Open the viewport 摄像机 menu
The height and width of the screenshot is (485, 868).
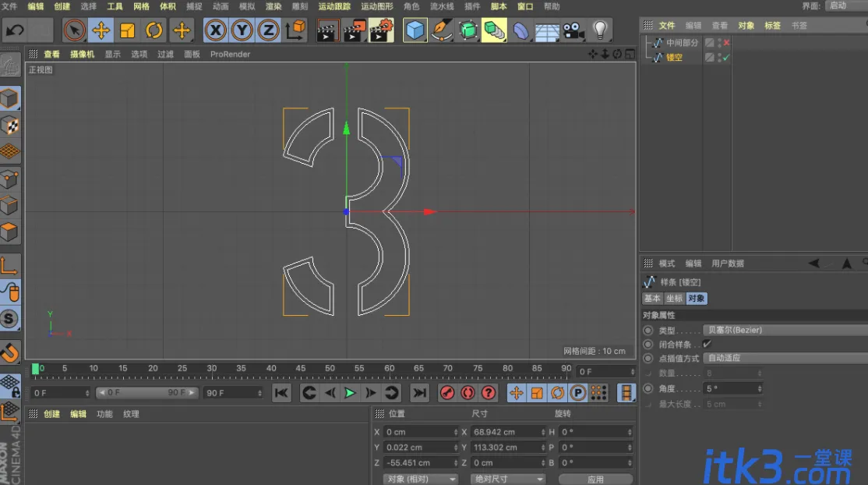pos(82,54)
